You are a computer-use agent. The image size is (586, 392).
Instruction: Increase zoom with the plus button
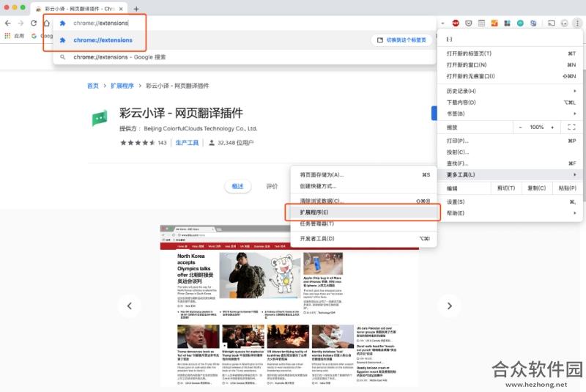tap(552, 127)
